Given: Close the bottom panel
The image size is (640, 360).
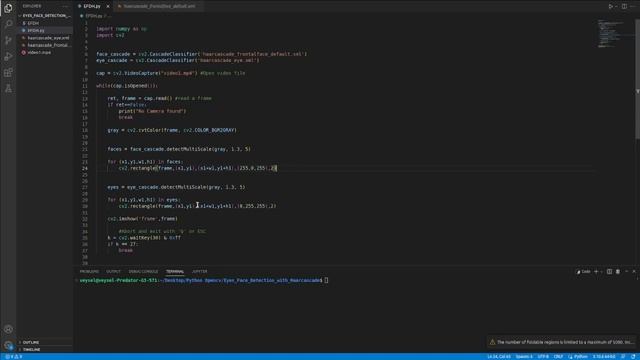Looking at the screenshot, I should [x=634, y=271].
